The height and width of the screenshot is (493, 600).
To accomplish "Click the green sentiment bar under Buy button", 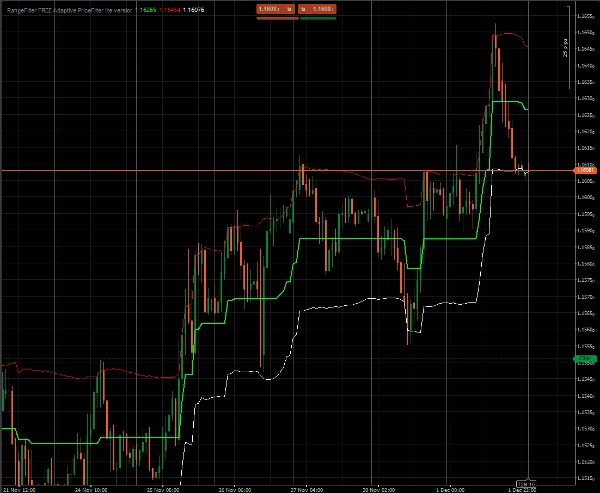I will click(318, 18).
